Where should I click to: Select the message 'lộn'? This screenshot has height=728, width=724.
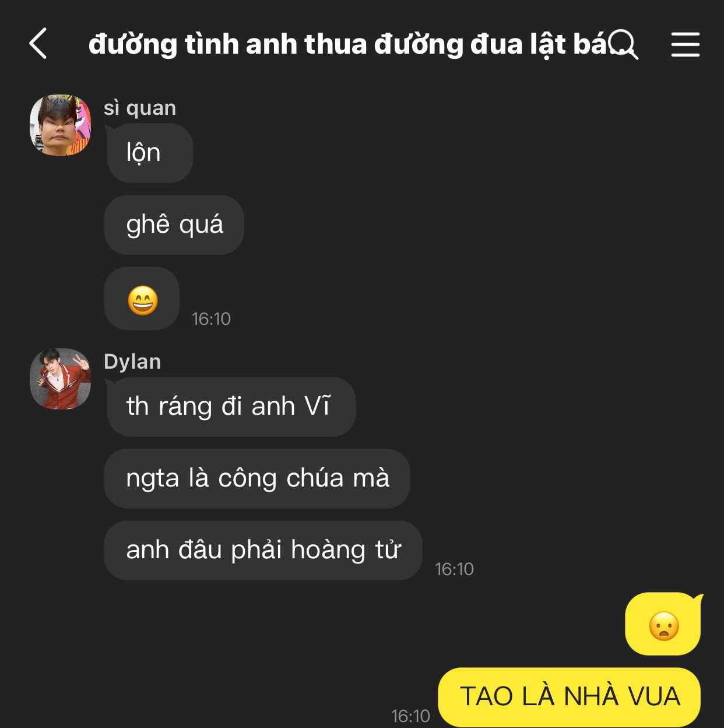pos(149,153)
